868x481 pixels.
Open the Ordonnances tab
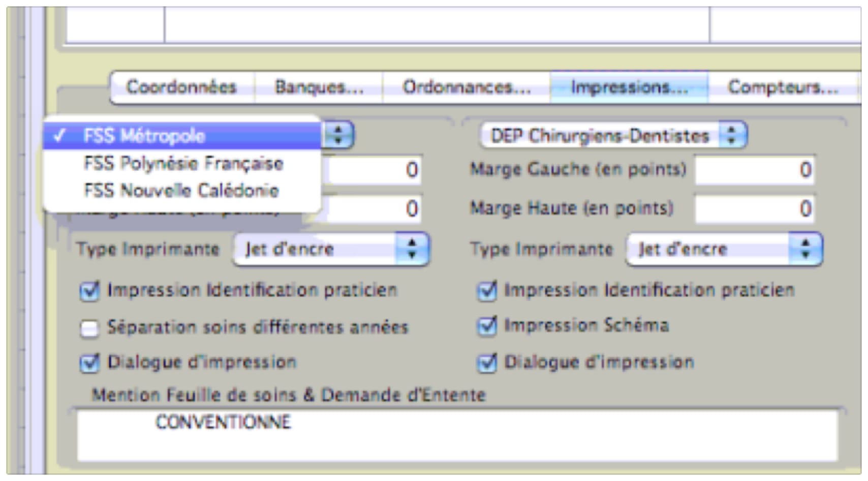pyautogui.click(x=466, y=87)
